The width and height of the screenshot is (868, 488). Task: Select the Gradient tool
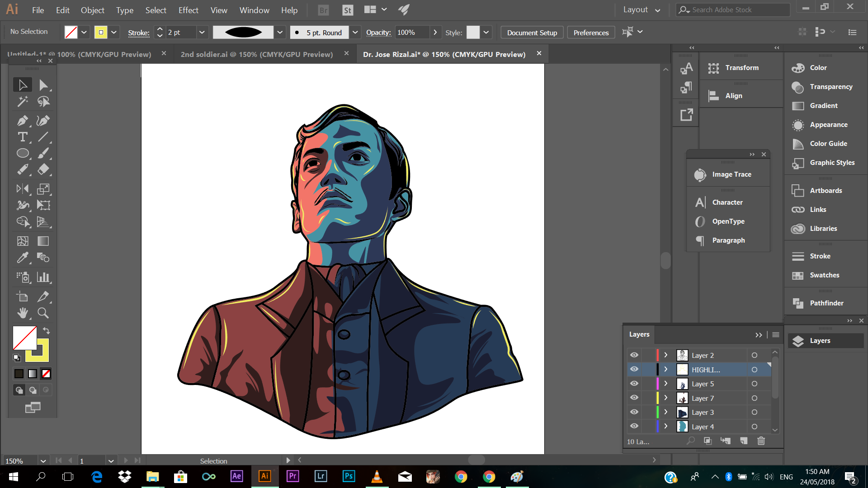(43, 241)
